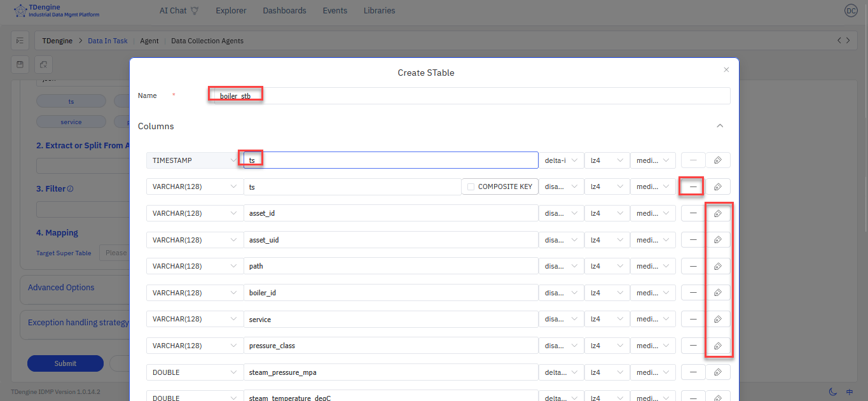
Task: Click the Submit button
Action: tap(65, 363)
